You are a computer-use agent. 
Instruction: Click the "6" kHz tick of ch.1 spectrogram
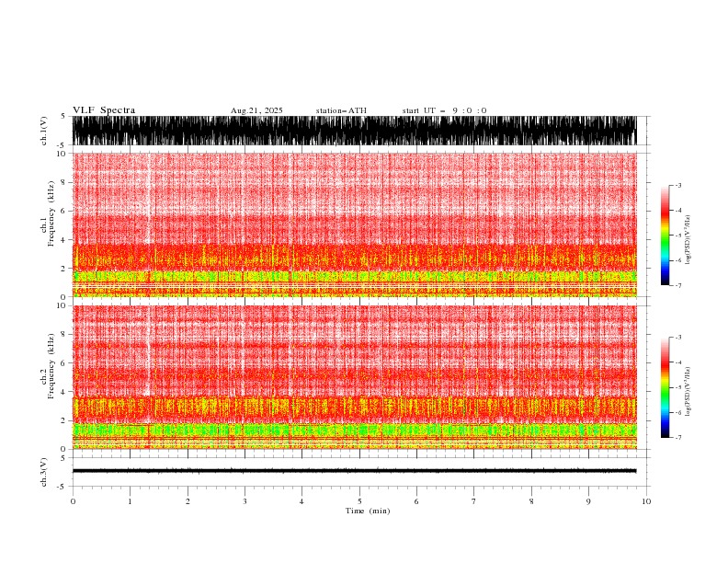pos(63,211)
